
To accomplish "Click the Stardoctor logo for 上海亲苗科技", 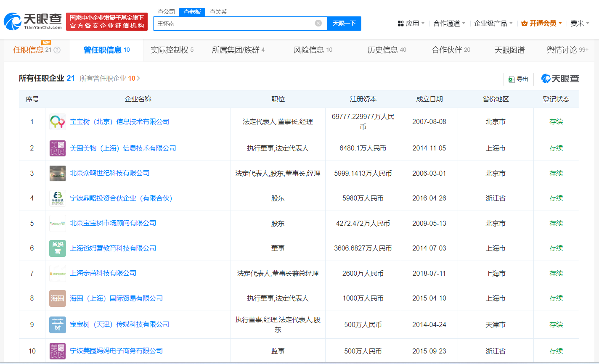I will [x=57, y=273].
